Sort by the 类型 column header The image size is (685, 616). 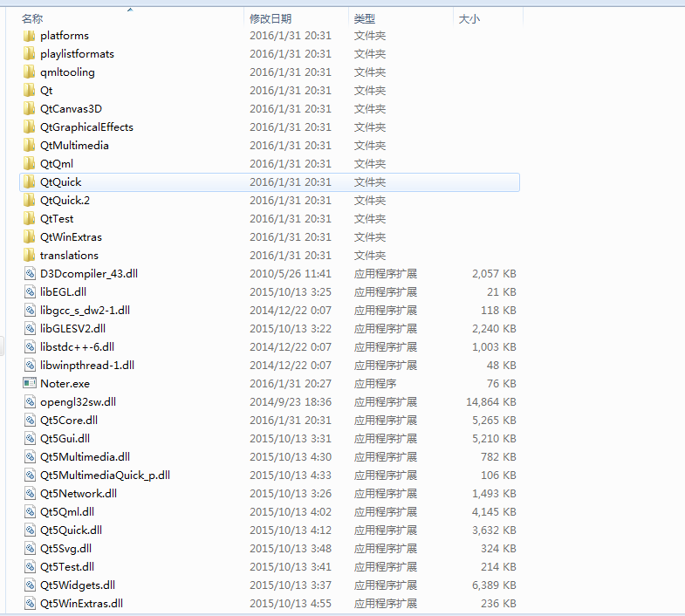365,19
